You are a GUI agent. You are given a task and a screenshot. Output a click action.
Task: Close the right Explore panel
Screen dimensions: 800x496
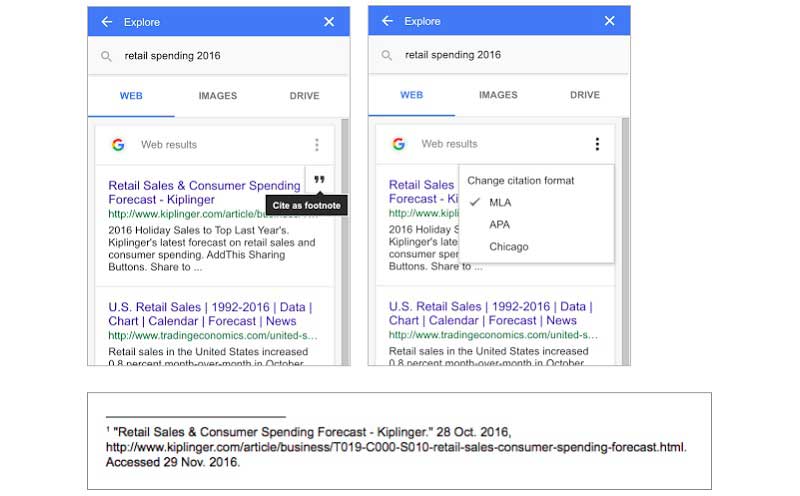pos(610,21)
